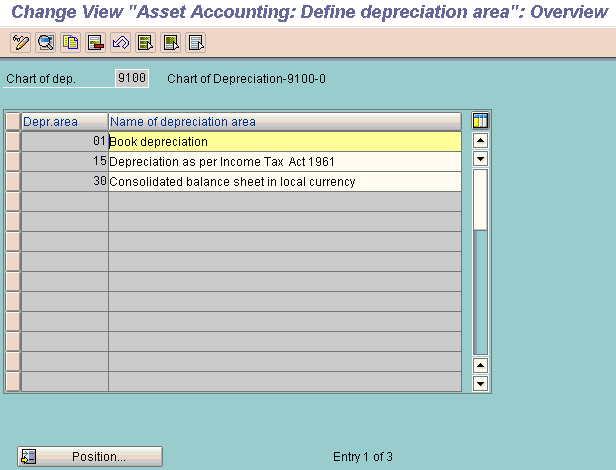Click the Select All toolbar icon
This screenshot has width=616, height=470.
point(145,42)
